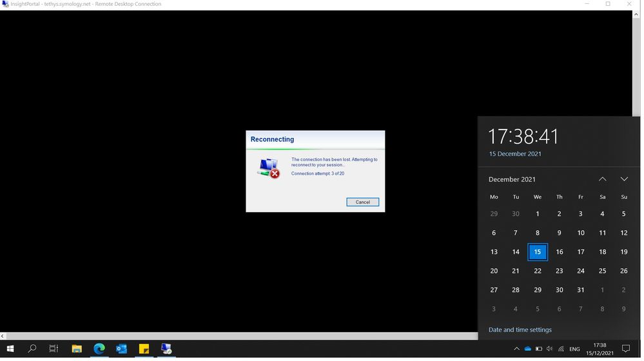Open volume control in system tray
The width and height of the screenshot is (644, 361).
(549, 349)
